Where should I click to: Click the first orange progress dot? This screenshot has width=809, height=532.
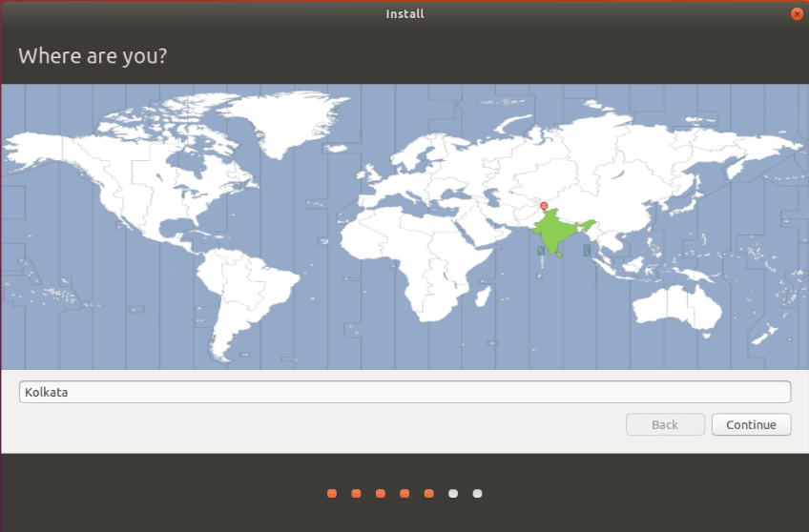coord(332,493)
